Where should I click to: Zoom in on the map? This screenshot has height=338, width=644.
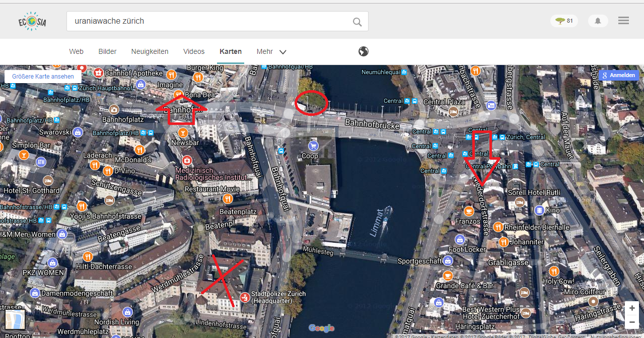632,308
